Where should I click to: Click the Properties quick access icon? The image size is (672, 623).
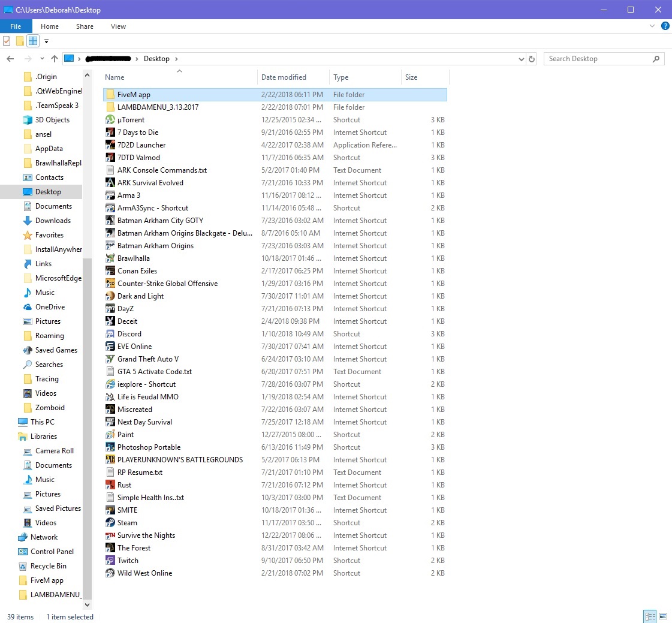coord(7,41)
